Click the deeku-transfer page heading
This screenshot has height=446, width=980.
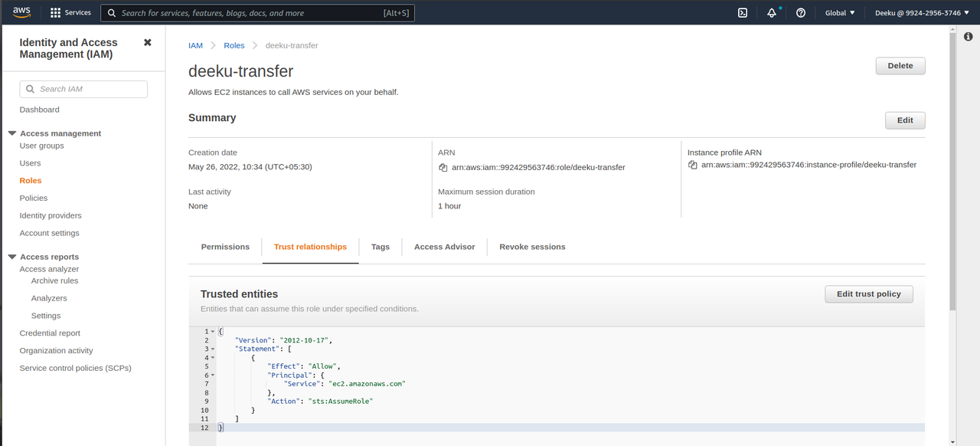click(x=241, y=71)
